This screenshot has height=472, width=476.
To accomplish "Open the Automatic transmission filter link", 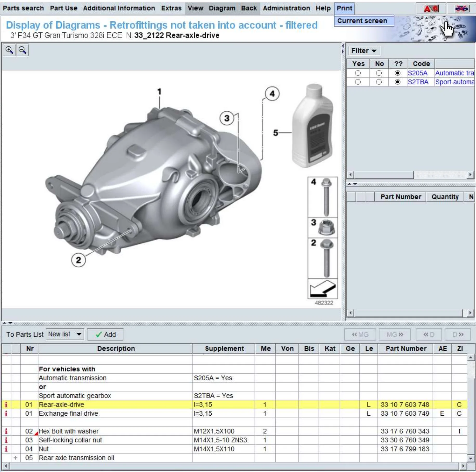I will pyautogui.click(x=454, y=73).
